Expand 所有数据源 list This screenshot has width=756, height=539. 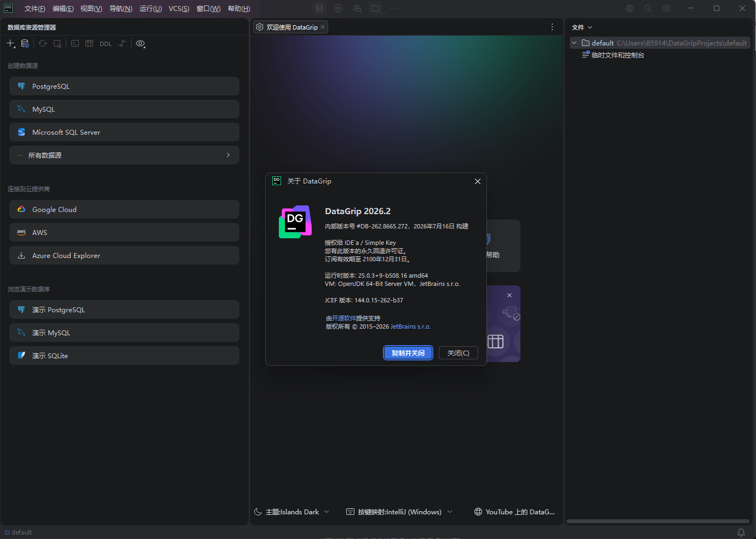tap(124, 155)
